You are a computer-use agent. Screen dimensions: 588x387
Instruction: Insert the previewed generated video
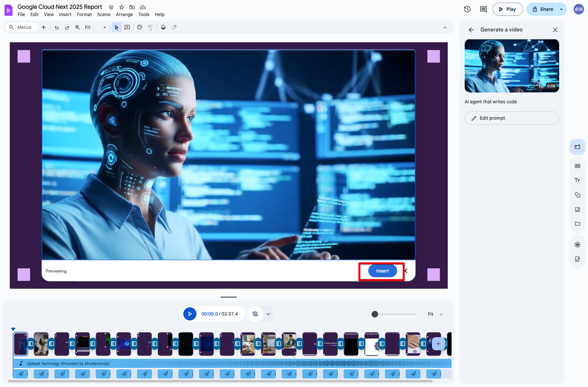pos(382,271)
